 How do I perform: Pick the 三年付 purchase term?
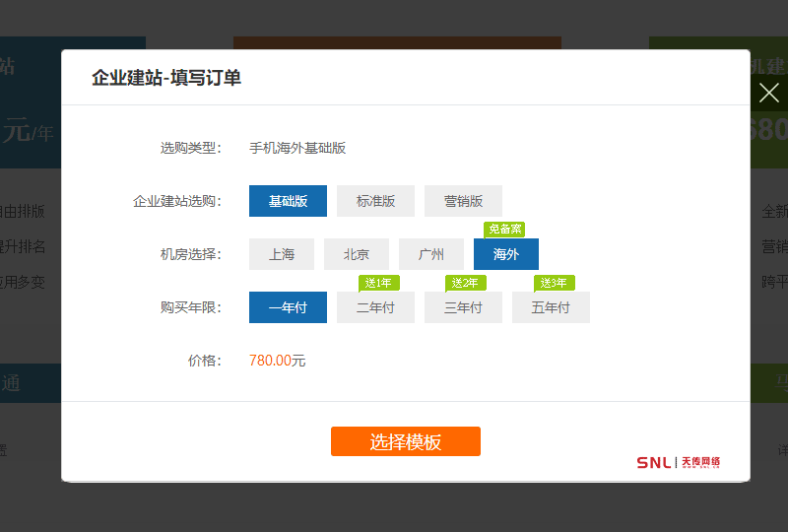(x=463, y=307)
